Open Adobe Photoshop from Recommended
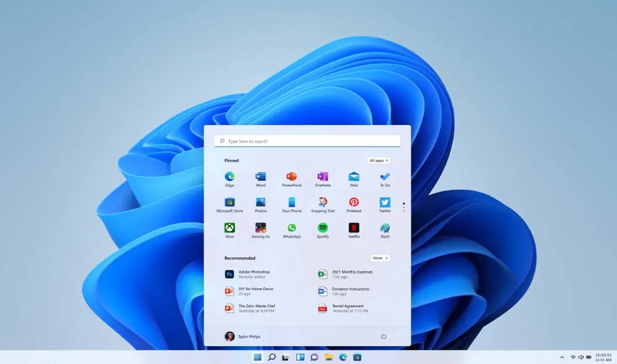 click(x=249, y=273)
